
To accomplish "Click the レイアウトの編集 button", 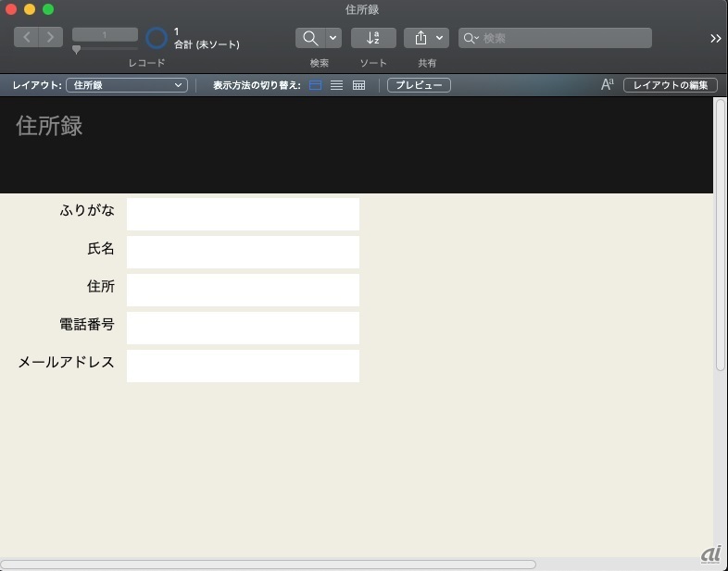I will (x=671, y=85).
